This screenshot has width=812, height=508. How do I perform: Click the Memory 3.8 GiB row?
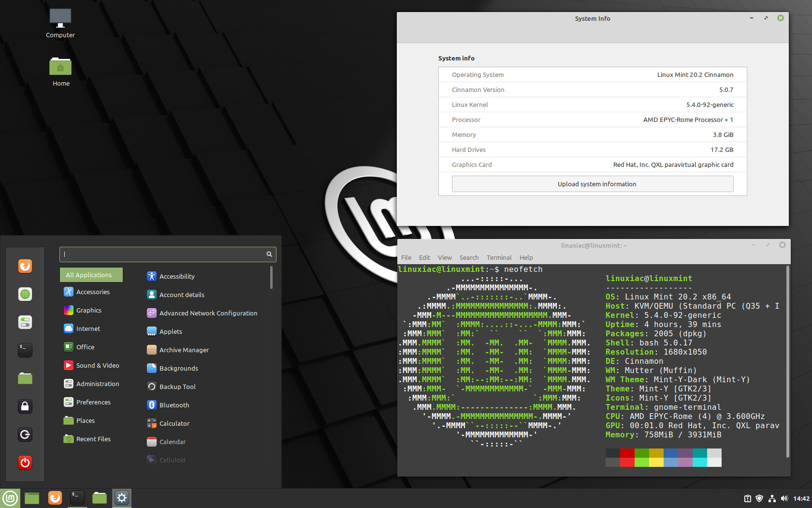point(593,134)
